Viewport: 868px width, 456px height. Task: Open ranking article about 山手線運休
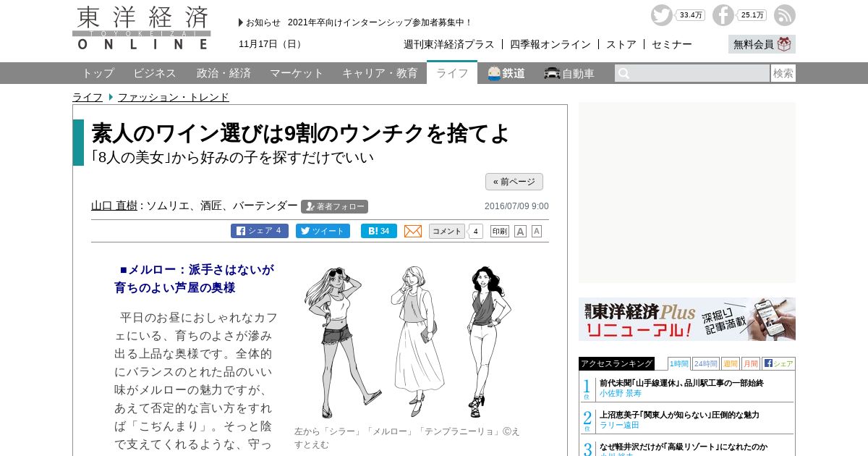click(x=681, y=383)
